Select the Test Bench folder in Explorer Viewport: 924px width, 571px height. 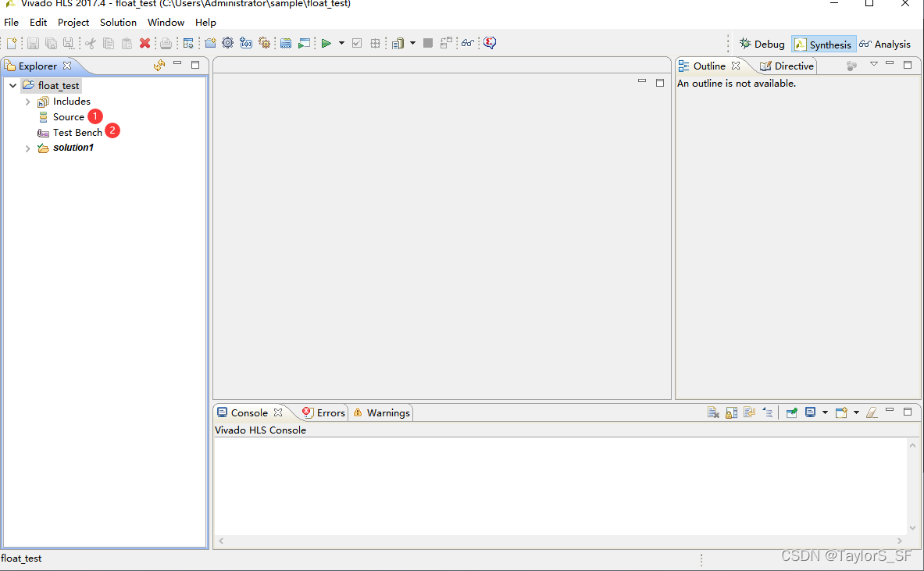[77, 133]
